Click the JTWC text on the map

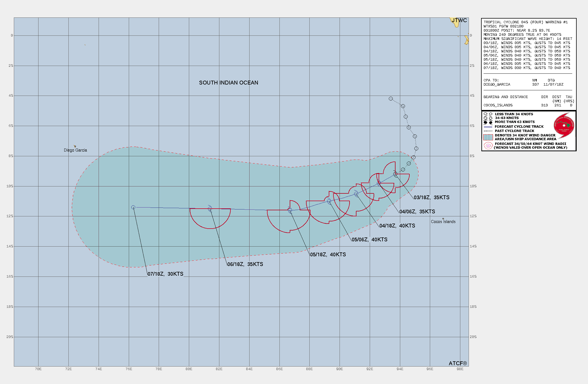tap(459, 20)
